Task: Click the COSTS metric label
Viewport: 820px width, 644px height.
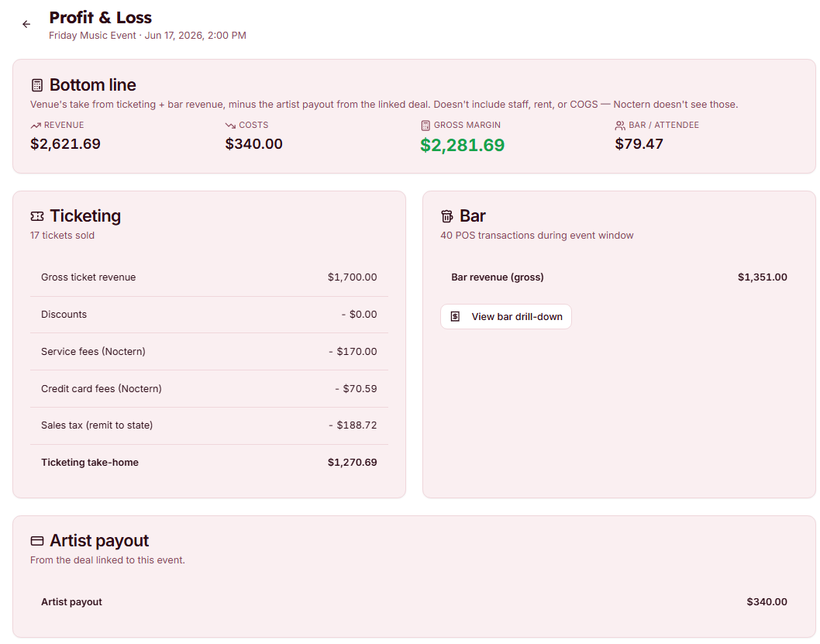Action: click(253, 125)
